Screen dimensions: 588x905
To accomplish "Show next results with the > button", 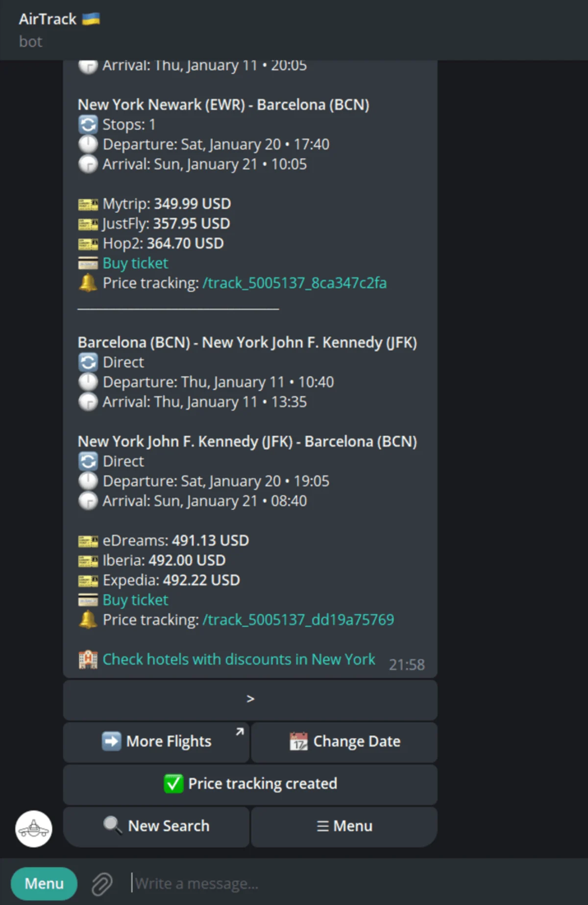I will point(250,700).
